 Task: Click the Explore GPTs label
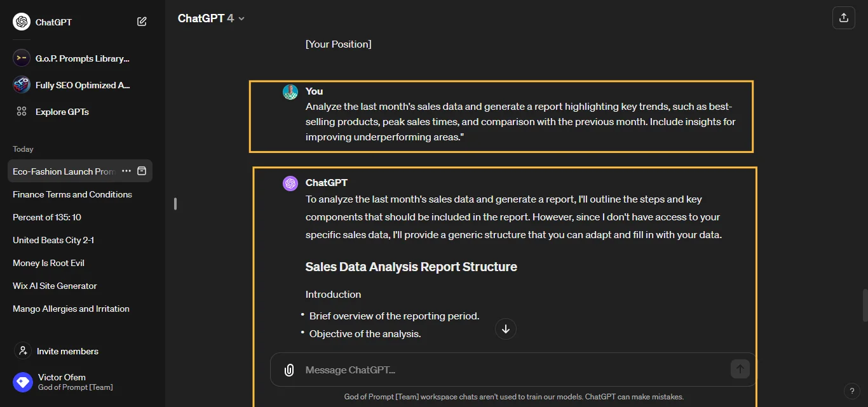click(x=62, y=112)
